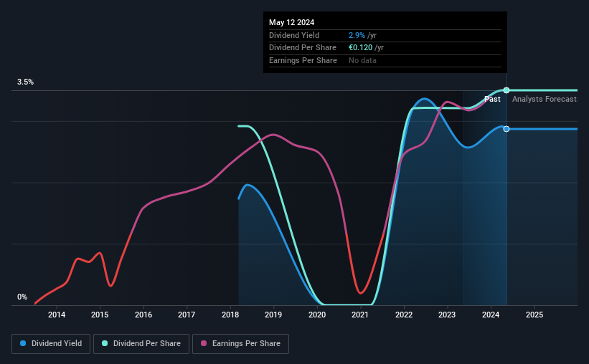The image size is (589, 364).
Task: Click the 2015 x-axis label
Action: click(x=100, y=315)
